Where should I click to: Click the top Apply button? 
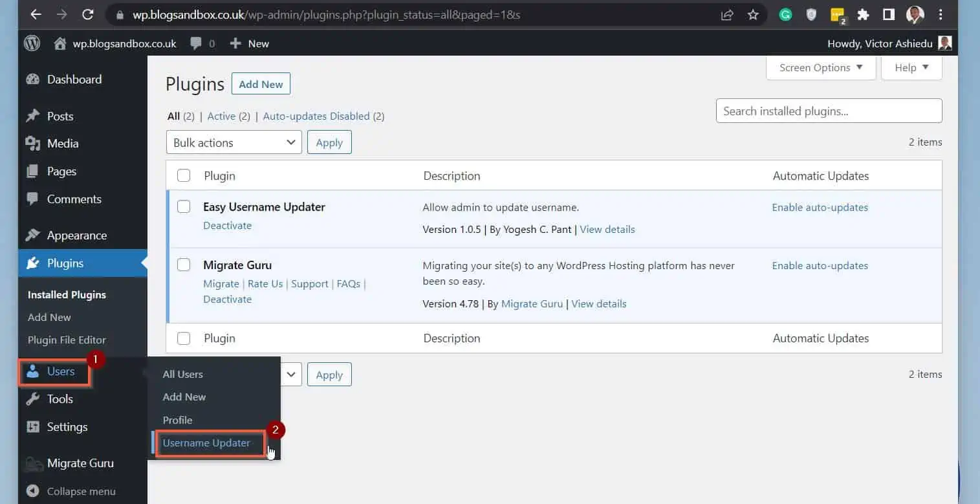[329, 142]
